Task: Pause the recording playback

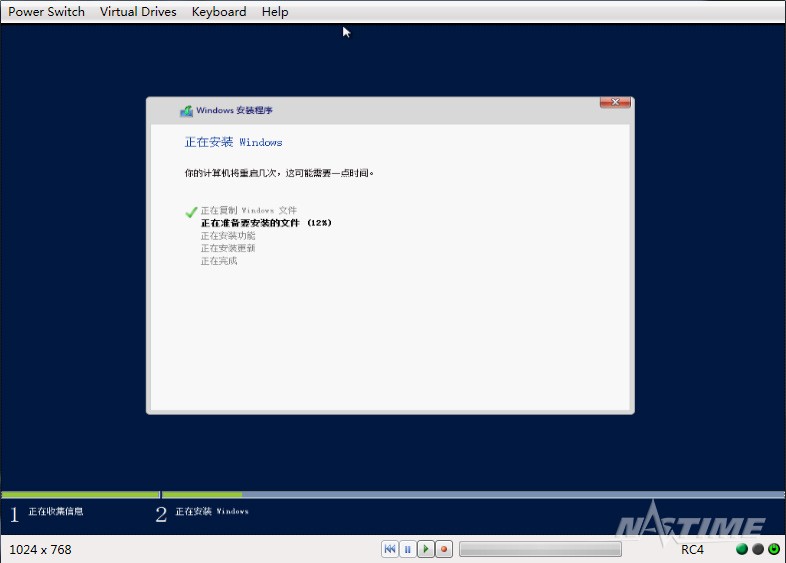Action: pos(408,549)
